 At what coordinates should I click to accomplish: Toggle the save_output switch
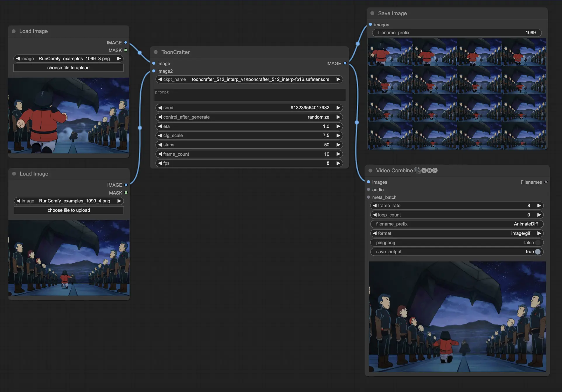[x=538, y=252]
